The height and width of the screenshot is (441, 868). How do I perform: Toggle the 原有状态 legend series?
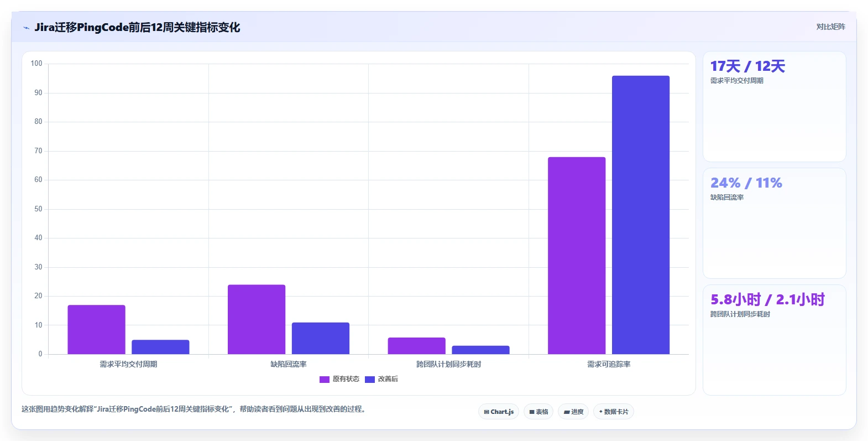(339, 379)
